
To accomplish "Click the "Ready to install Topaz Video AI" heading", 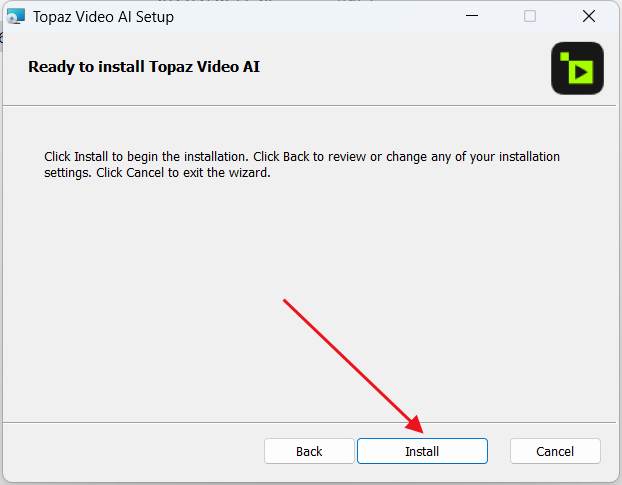I will (144, 67).
